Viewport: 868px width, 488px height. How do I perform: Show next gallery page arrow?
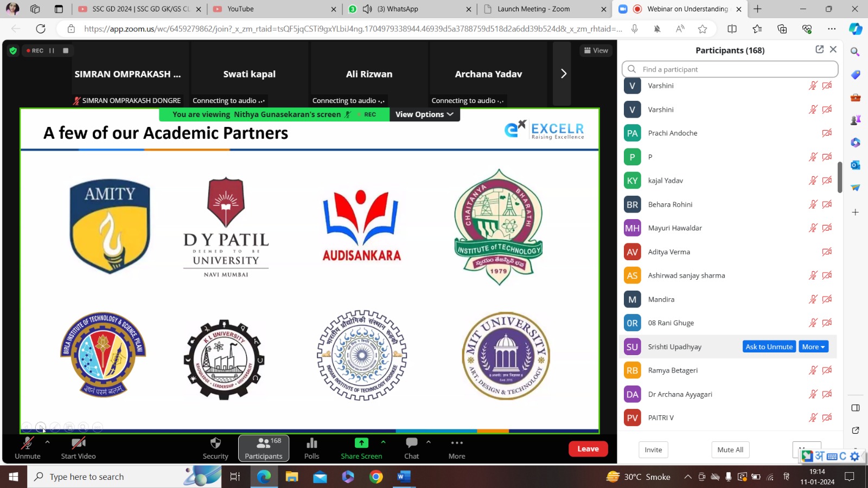coord(563,74)
